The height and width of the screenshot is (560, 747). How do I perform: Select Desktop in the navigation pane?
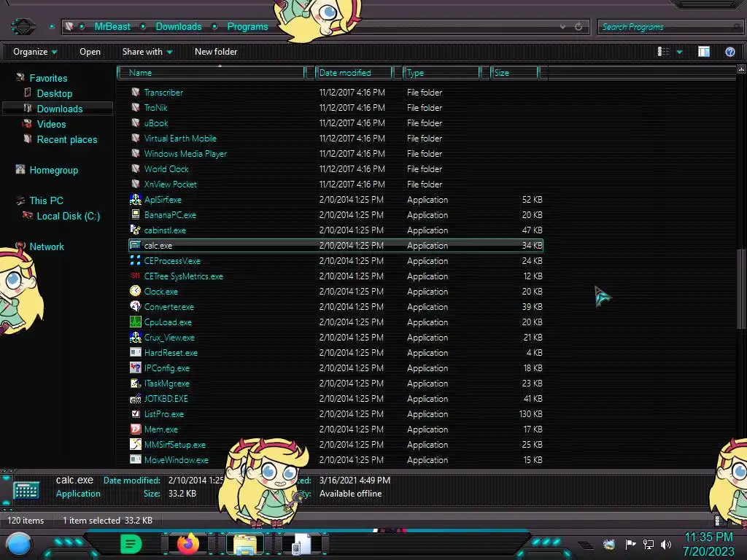pos(54,93)
